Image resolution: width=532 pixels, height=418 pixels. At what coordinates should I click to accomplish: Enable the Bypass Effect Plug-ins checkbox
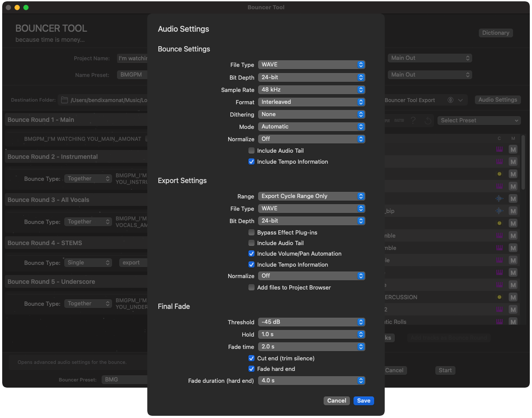click(x=251, y=232)
